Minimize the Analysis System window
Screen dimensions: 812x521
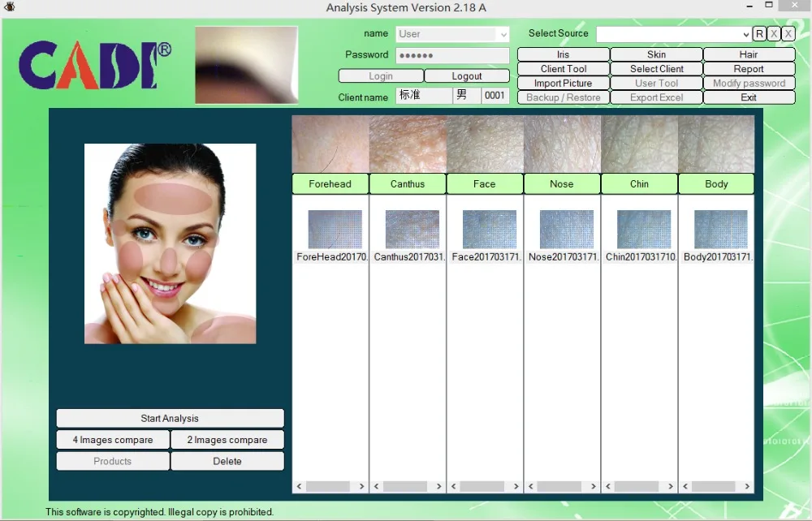pyautogui.click(x=749, y=6)
